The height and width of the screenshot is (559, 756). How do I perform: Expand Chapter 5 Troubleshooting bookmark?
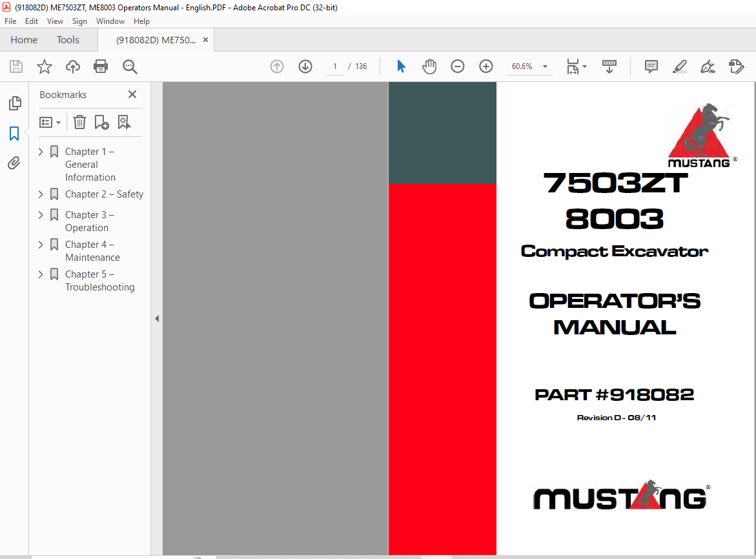[41, 275]
